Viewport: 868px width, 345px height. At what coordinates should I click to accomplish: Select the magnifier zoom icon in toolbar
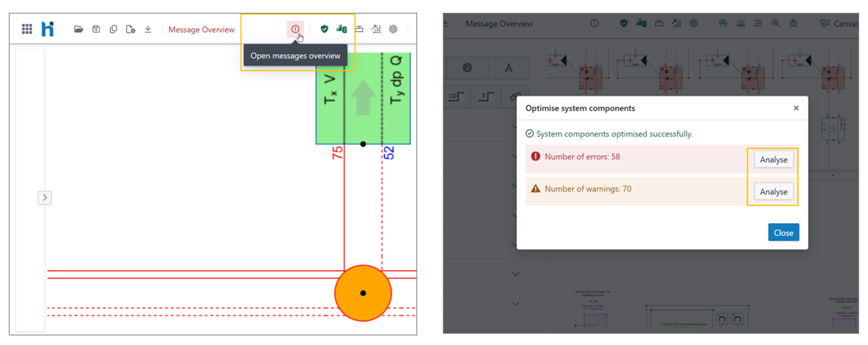(x=775, y=24)
